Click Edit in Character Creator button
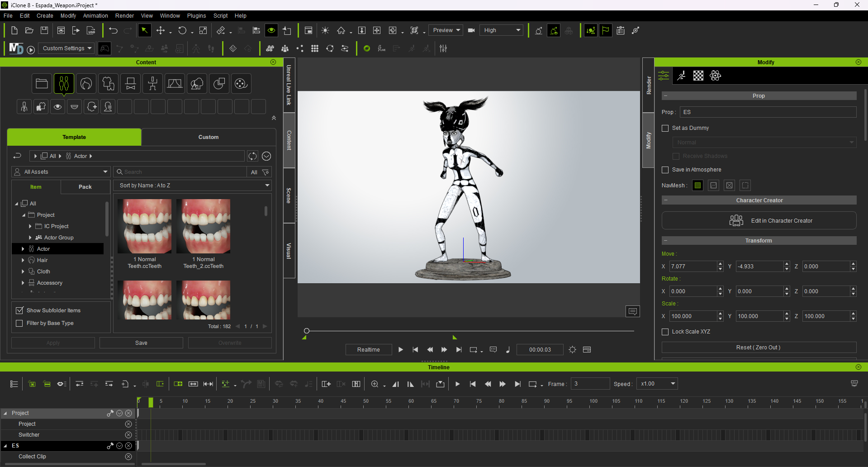The height and width of the screenshot is (467, 868). [x=759, y=220]
